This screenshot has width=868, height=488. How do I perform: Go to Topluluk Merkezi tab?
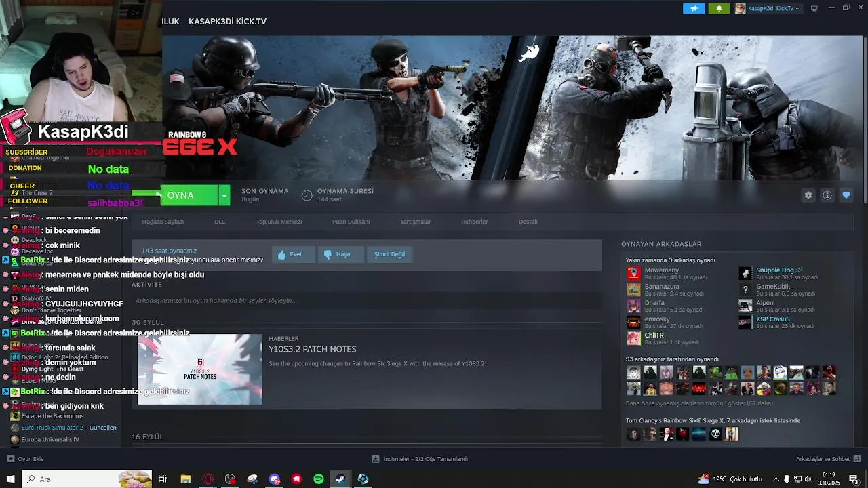click(x=279, y=222)
